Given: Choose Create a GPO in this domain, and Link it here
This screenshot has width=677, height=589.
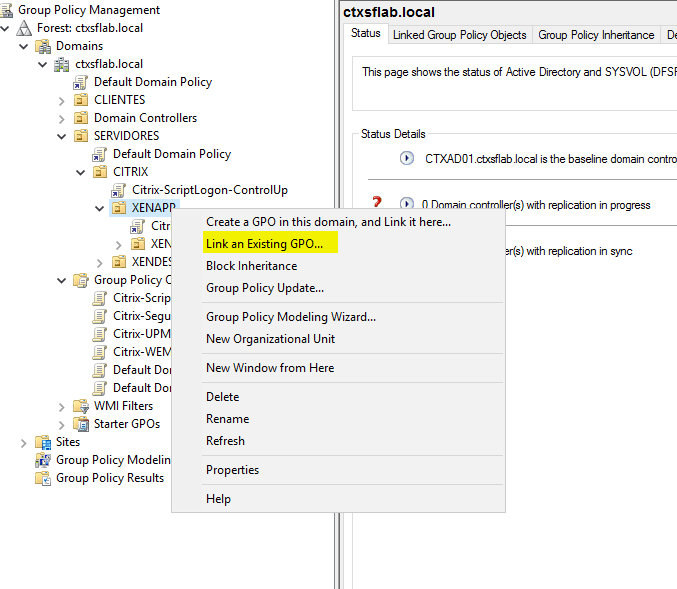Looking at the screenshot, I should [338, 222].
